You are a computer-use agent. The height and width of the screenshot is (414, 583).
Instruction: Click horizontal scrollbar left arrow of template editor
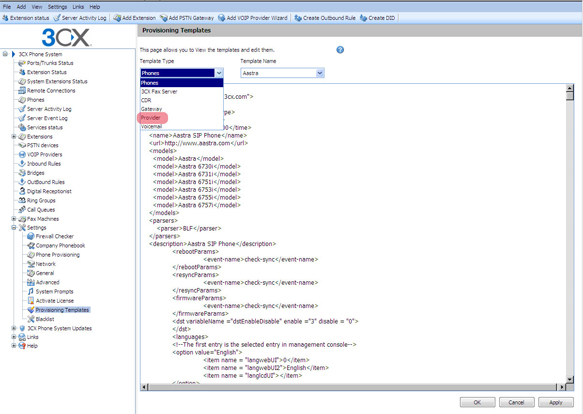click(x=144, y=387)
